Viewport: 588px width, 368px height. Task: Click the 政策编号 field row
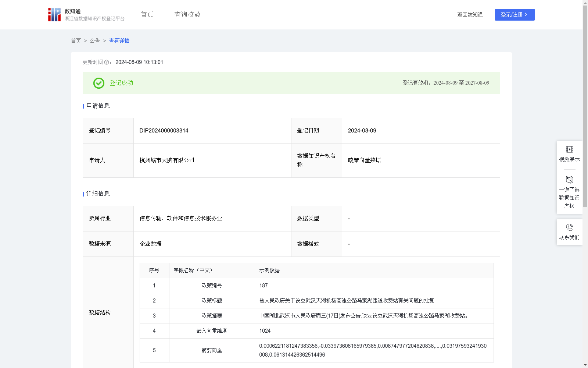pos(317,286)
